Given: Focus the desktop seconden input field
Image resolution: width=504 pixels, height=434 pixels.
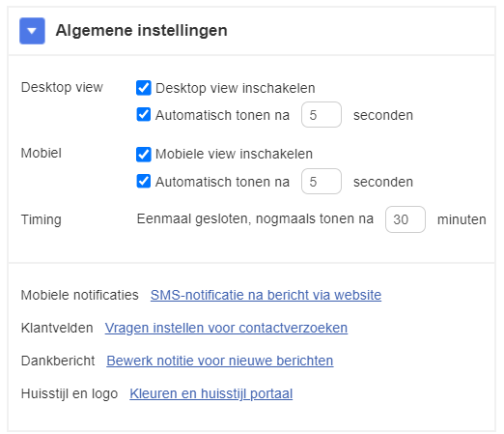Looking at the screenshot, I should click(x=322, y=115).
